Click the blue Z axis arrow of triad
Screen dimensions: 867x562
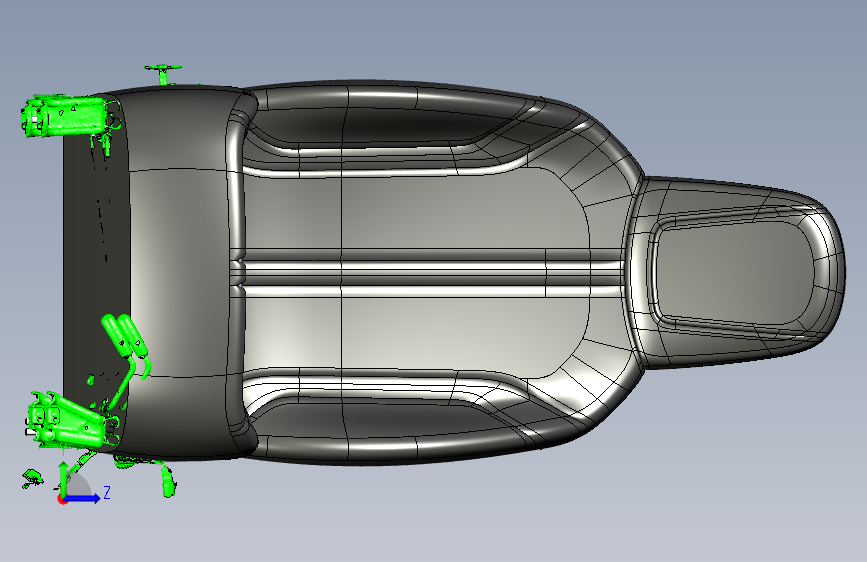[83, 498]
